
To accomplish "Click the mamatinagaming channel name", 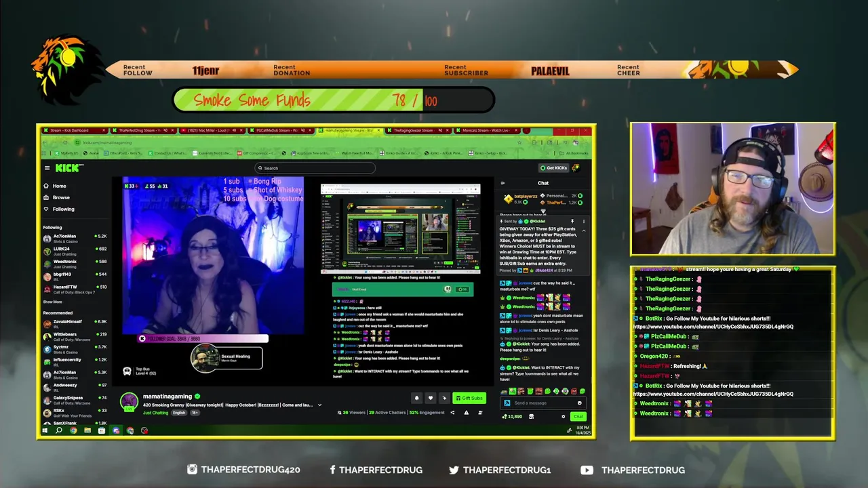I will tap(167, 396).
